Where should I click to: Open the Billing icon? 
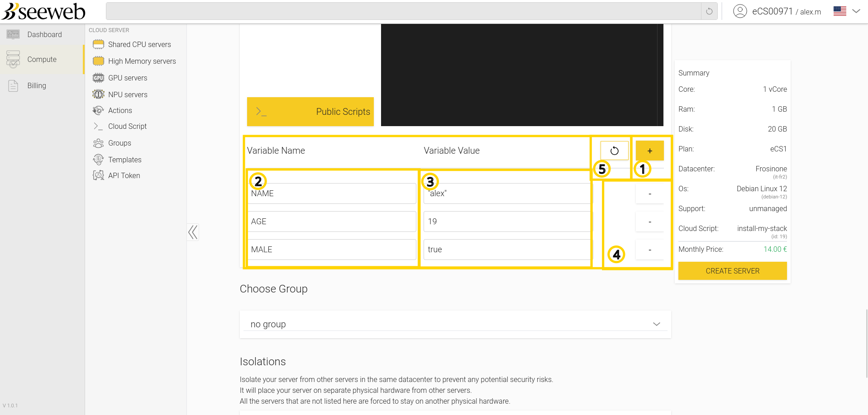pos(13,85)
